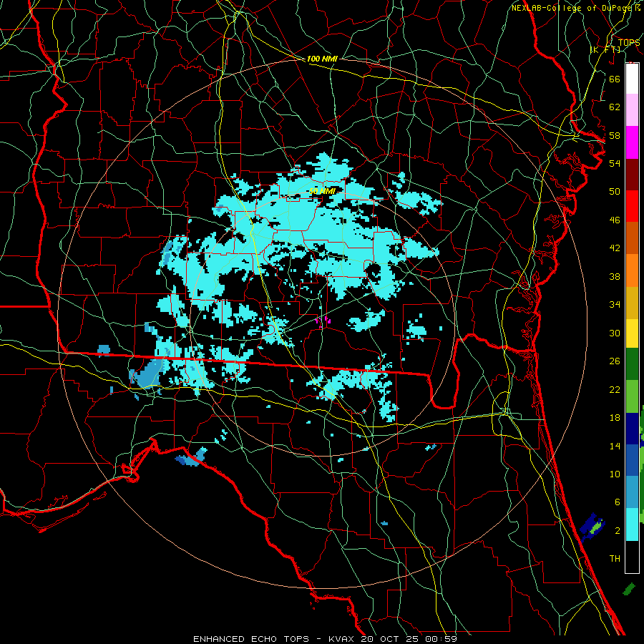Click the gold 38 kft legend swatch
This screenshot has height=644, width=644.
click(x=632, y=303)
